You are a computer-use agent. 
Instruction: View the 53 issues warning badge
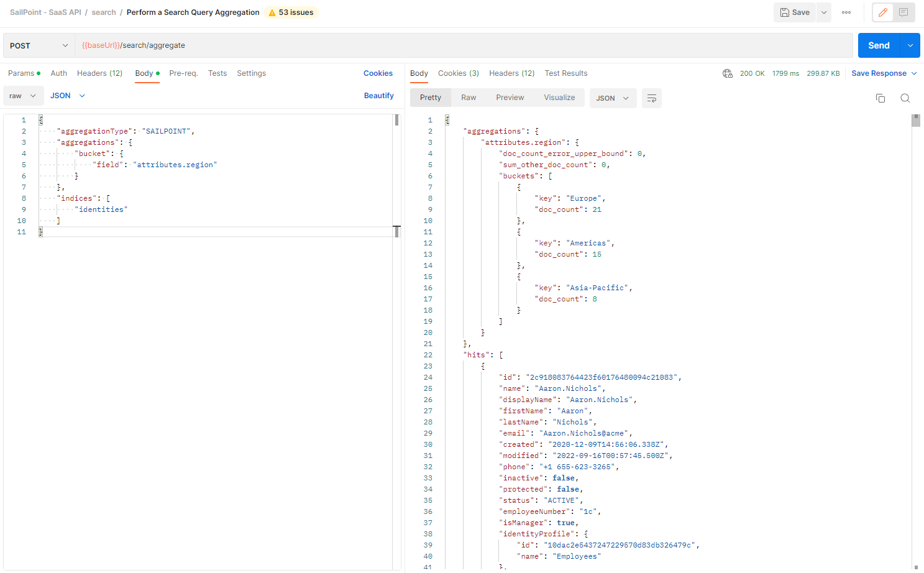290,12
